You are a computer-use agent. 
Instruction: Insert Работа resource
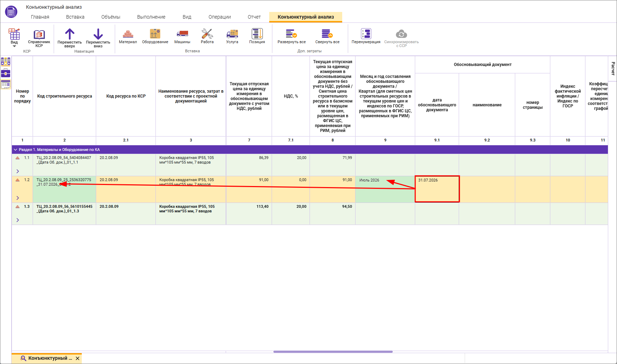pos(207,37)
